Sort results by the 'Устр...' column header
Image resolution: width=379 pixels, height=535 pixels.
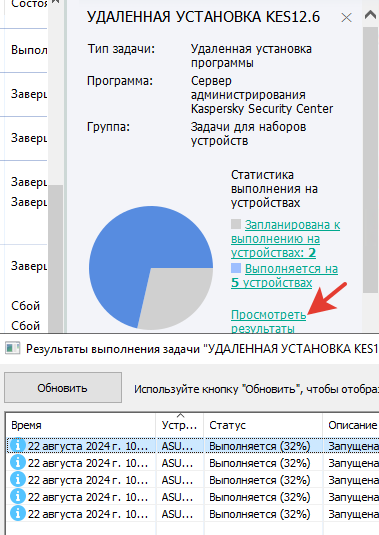(179, 425)
